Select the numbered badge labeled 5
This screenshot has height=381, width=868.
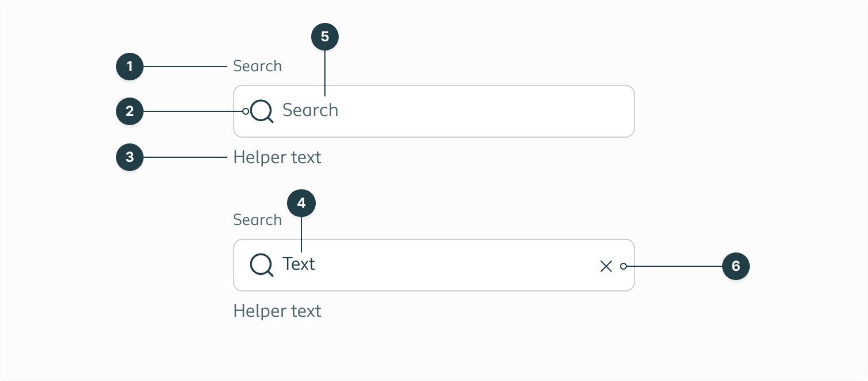[x=325, y=36]
